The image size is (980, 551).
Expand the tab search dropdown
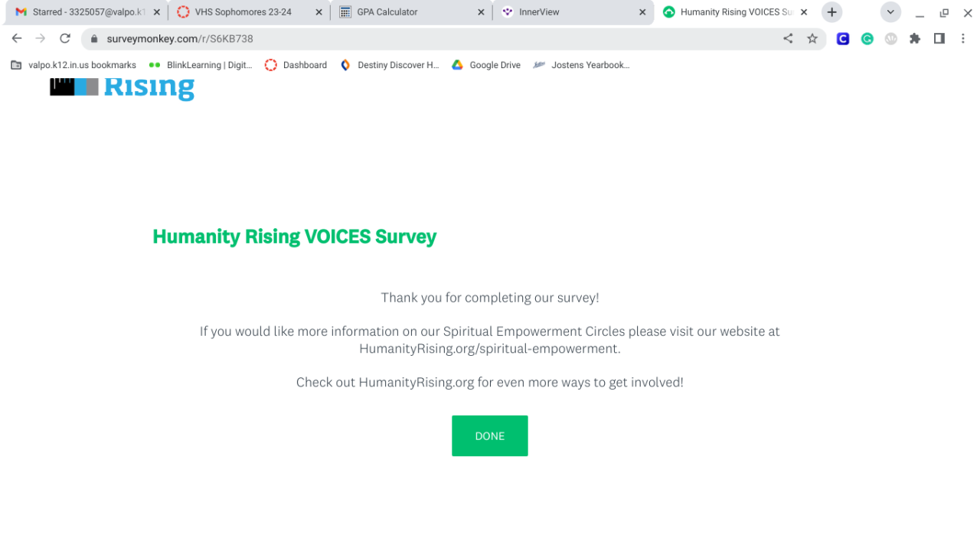click(x=890, y=12)
